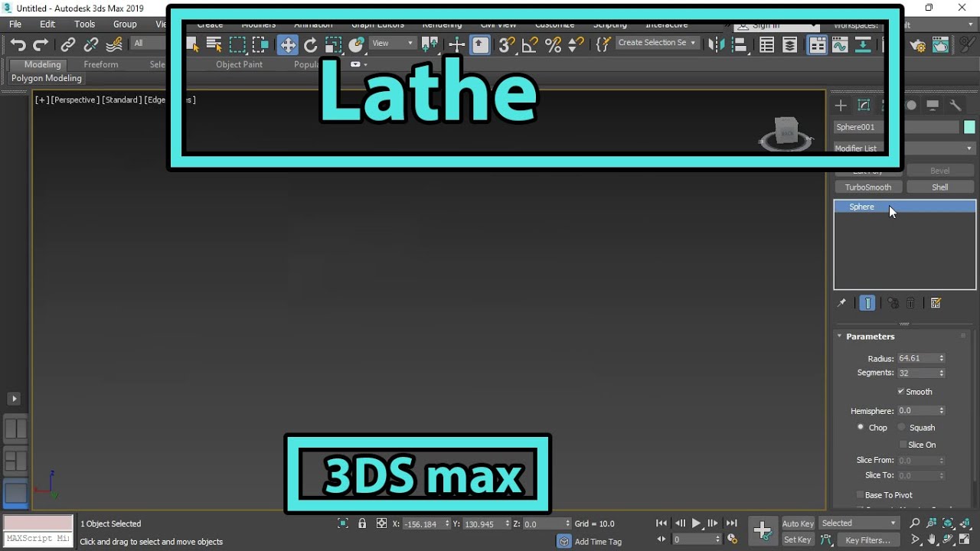980x551 pixels.
Task: Open the Modify panel tab
Action: point(864,106)
